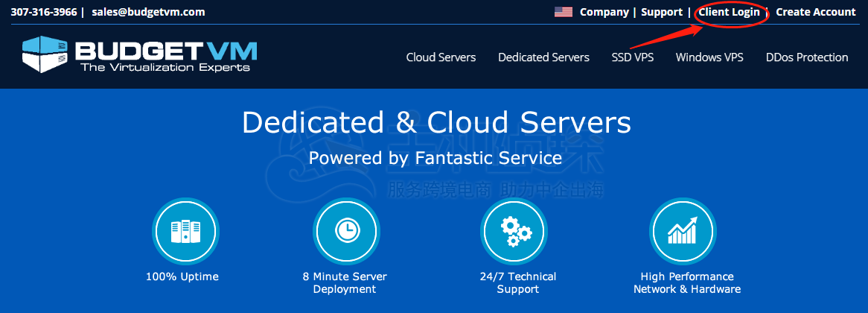Image resolution: width=868 pixels, height=313 pixels.
Task: Open the Cloud Servers navigation item
Action: tap(441, 57)
